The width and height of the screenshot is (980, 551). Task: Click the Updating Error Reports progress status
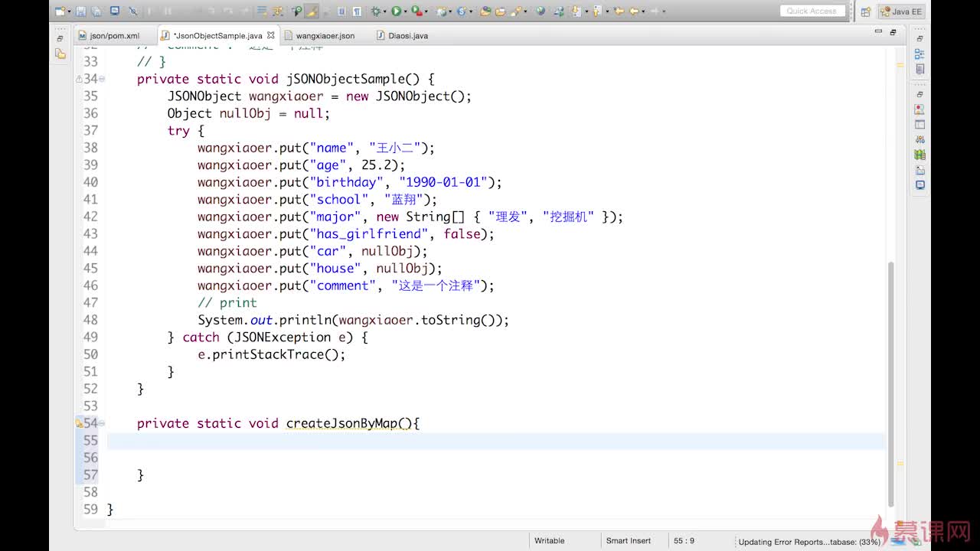(809, 542)
